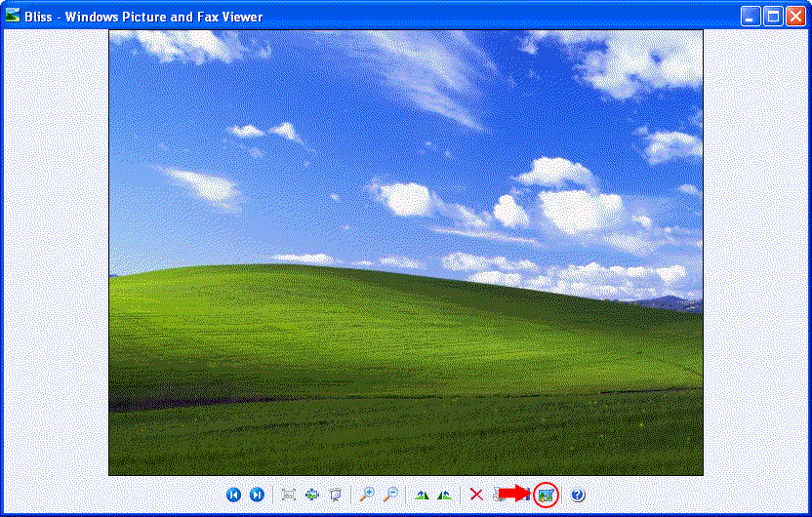812x517 pixels.
Task: Show image at Actual Size
Action: (312, 495)
